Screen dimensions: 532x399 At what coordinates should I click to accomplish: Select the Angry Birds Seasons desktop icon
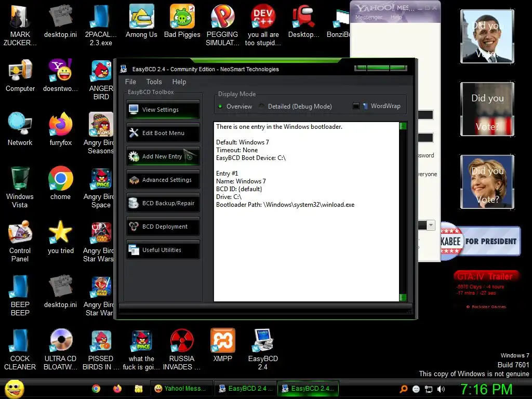pyautogui.click(x=98, y=132)
